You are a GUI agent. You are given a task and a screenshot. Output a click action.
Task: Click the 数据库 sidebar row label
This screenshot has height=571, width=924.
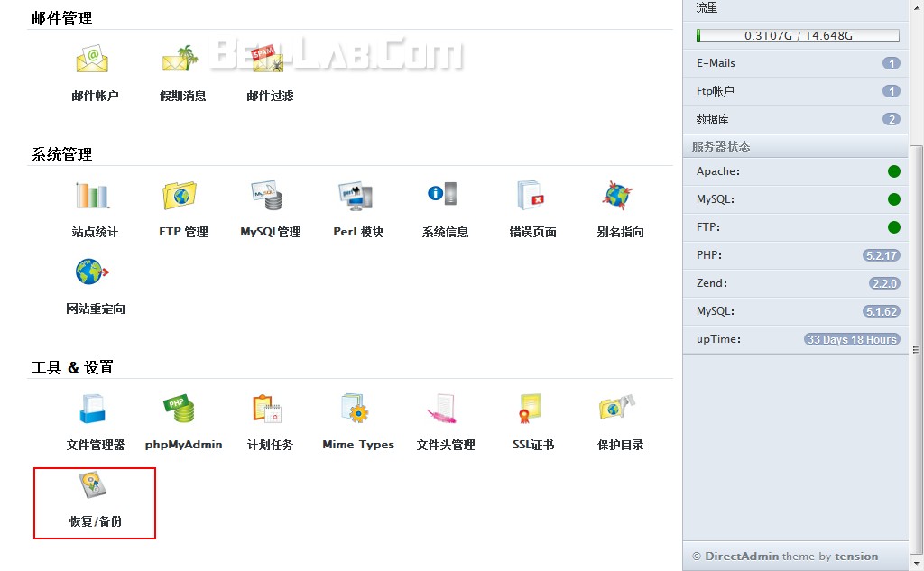(x=712, y=120)
